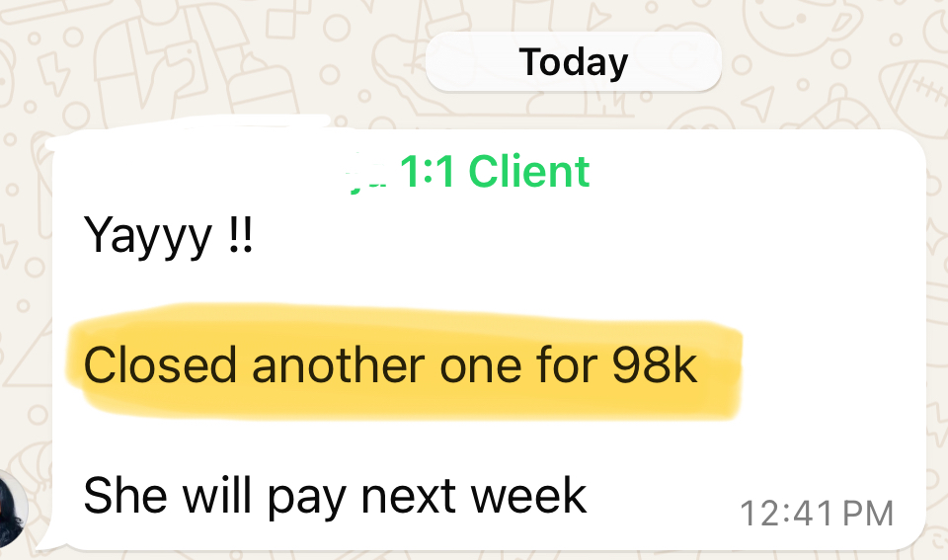The height and width of the screenshot is (560, 948).
Task: Click the yellow highlighter stroke's right end
Action: coord(729,372)
